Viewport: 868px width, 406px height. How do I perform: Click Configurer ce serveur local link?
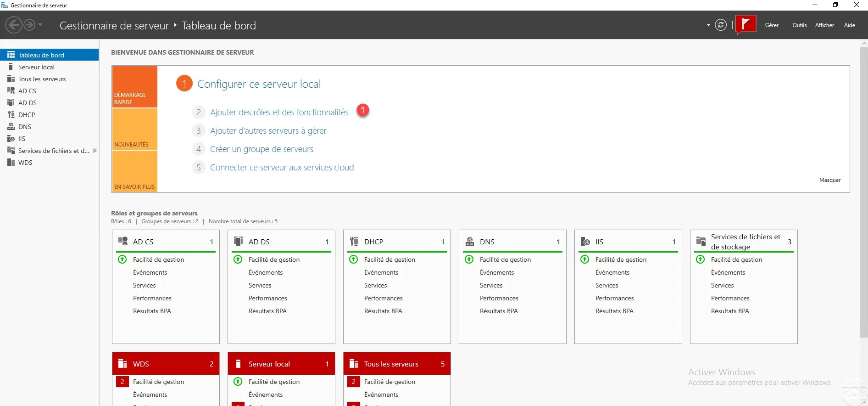click(x=259, y=84)
